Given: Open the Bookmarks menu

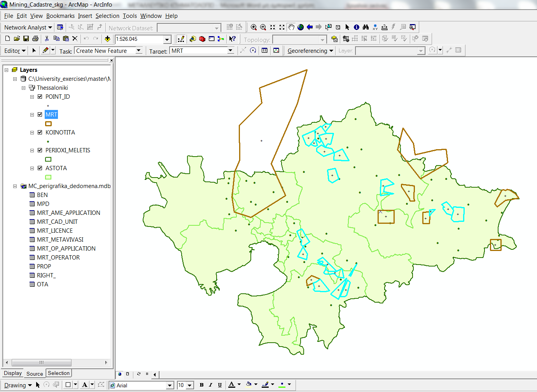Looking at the screenshot, I should coord(60,16).
